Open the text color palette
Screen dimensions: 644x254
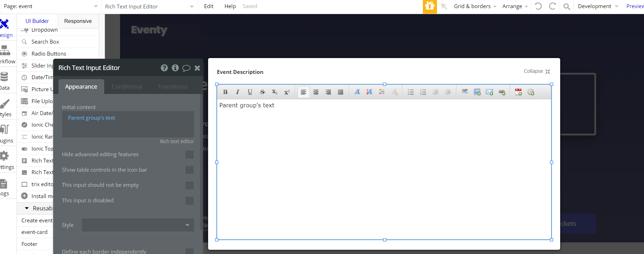(382, 92)
